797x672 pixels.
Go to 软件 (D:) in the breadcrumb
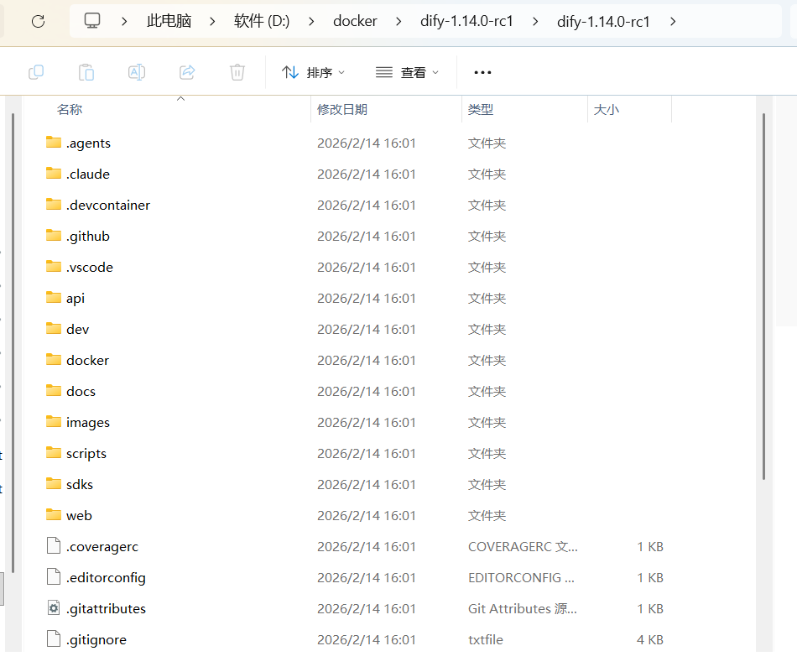click(262, 21)
